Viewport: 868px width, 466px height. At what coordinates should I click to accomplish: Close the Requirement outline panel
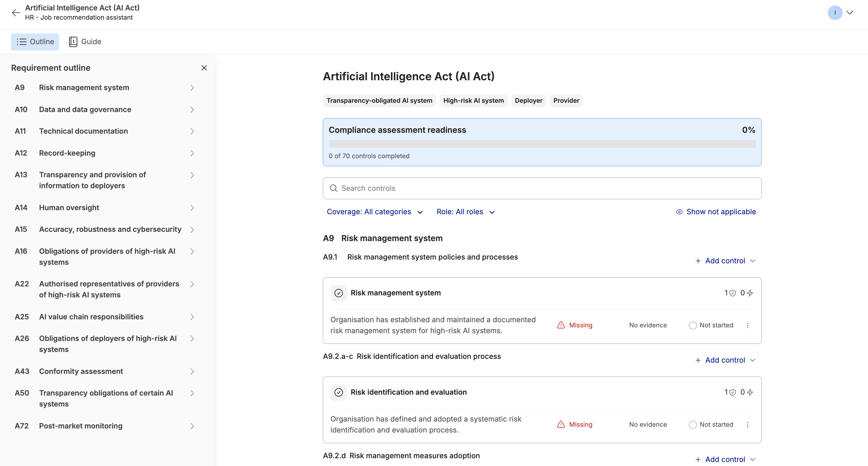[x=204, y=68]
